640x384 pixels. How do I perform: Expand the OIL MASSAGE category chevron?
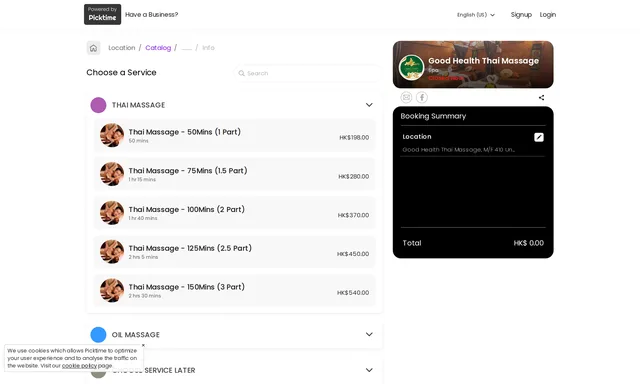pyautogui.click(x=369, y=334)
